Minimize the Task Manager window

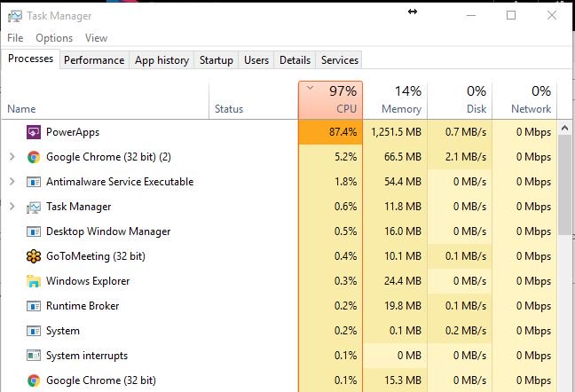coord(471,15)
